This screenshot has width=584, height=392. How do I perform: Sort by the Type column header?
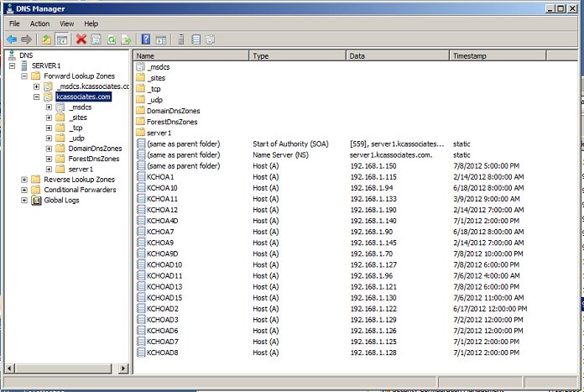(297, 56)
